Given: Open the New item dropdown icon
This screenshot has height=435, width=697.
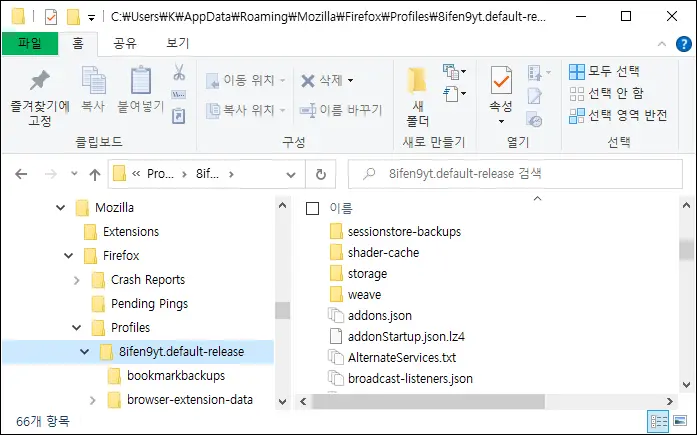Looking at the screenshot, I should (x=454, y=72).
